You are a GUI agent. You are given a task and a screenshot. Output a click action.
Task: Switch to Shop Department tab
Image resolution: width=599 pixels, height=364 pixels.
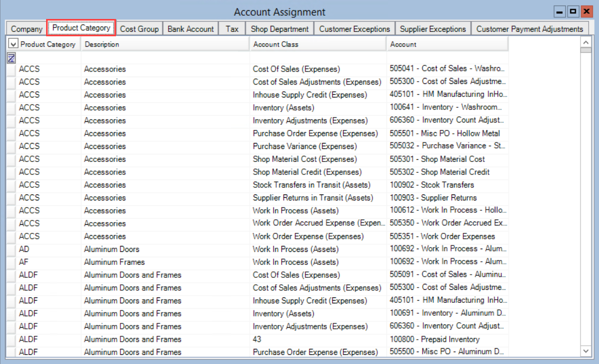pyautogui.click(x=280, y=29)
